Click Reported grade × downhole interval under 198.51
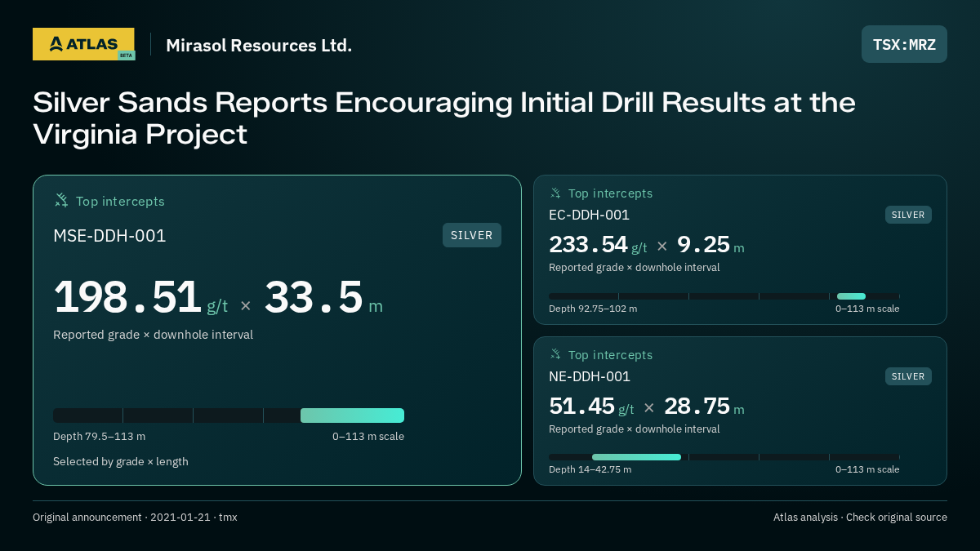 153,335
